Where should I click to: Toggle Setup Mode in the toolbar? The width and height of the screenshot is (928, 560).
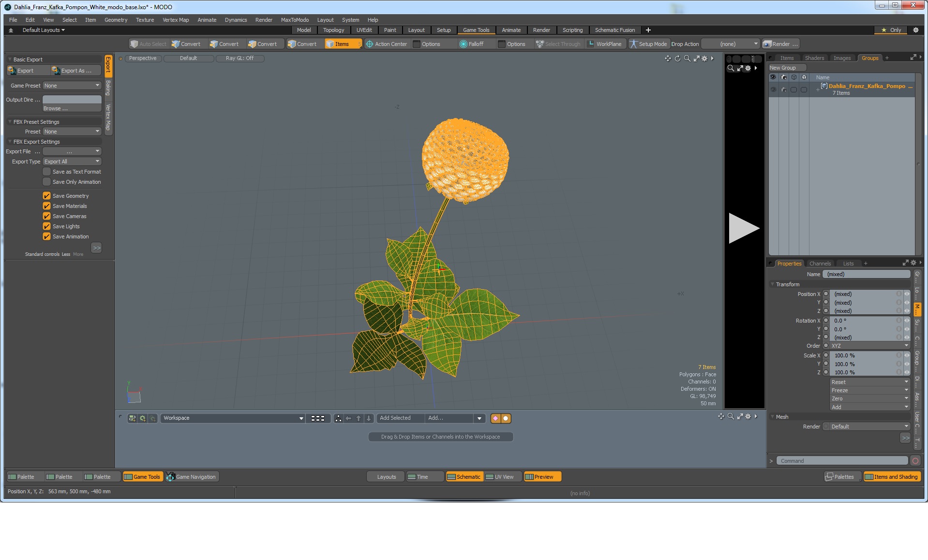tap(648, 44)
